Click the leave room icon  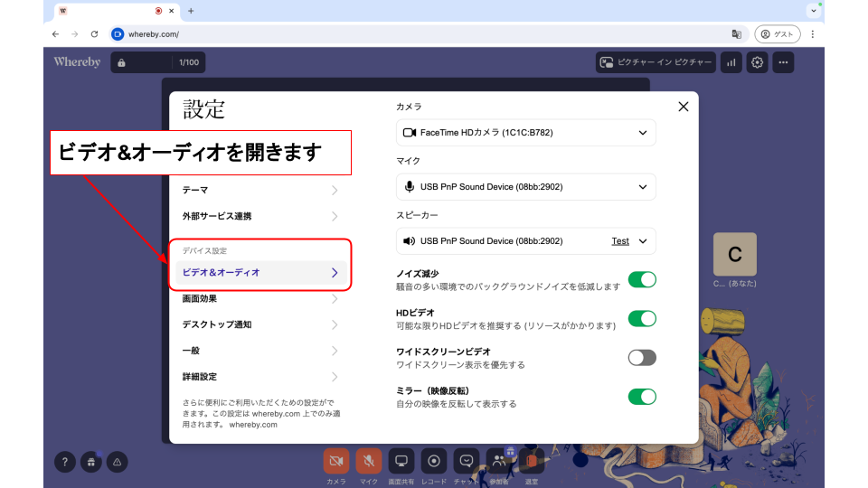pyautogui.click(x=532, y=461)
